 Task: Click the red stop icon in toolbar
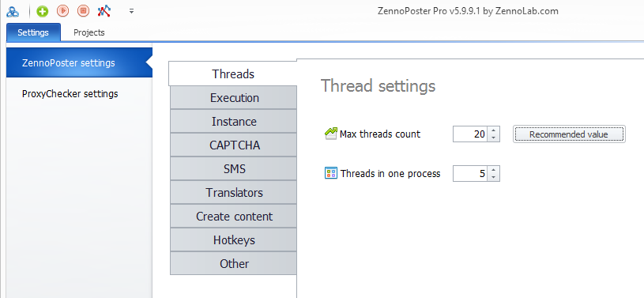point(84,11)
